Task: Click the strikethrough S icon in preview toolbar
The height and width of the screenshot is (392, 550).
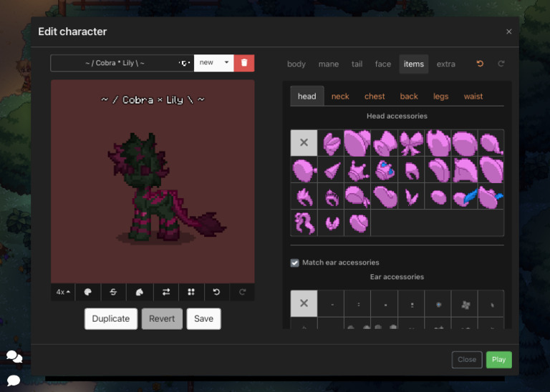Action: click(113, 292)
